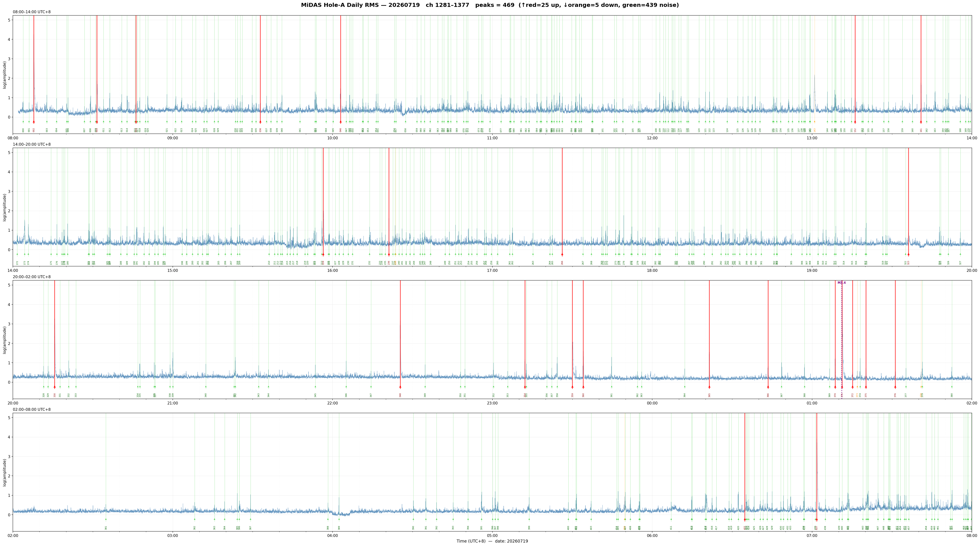The height and width of the screenshot is (546, 980).
Task: Click the log(amplitude) label of the 08:00–14:00 panel
Action: pos(5,75)
